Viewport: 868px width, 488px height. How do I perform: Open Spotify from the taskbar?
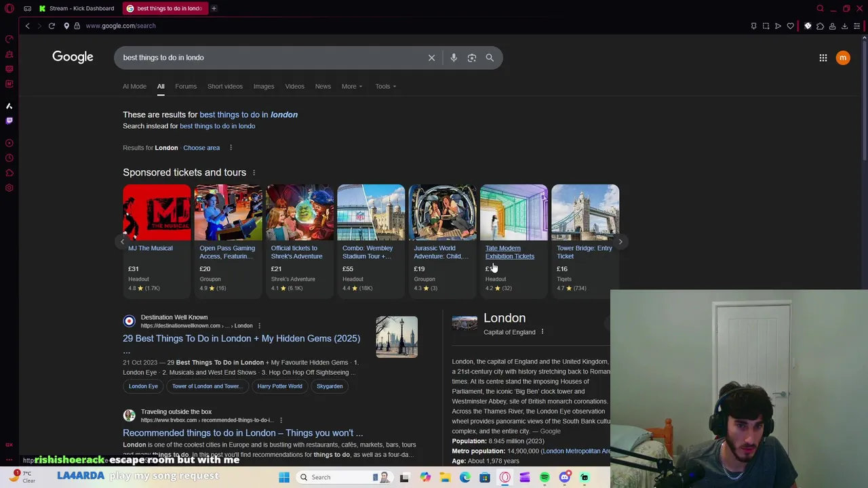click(x=545, y=477)
